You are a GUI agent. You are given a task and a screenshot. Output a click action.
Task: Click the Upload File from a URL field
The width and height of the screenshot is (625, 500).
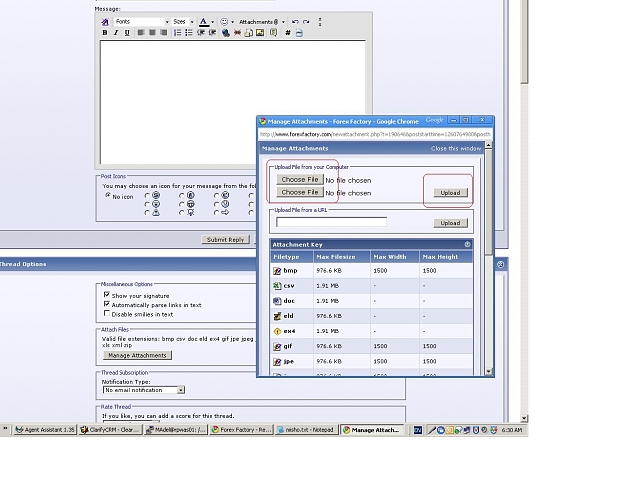[331, 222]
